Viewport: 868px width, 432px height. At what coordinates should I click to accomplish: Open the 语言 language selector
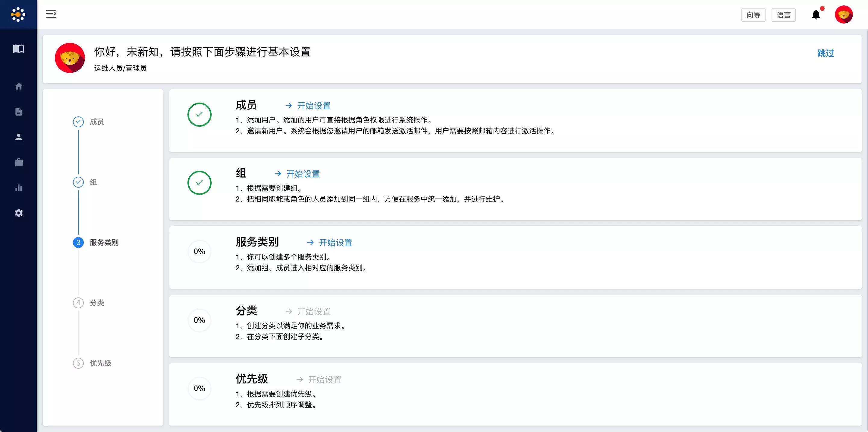[783, 15]
